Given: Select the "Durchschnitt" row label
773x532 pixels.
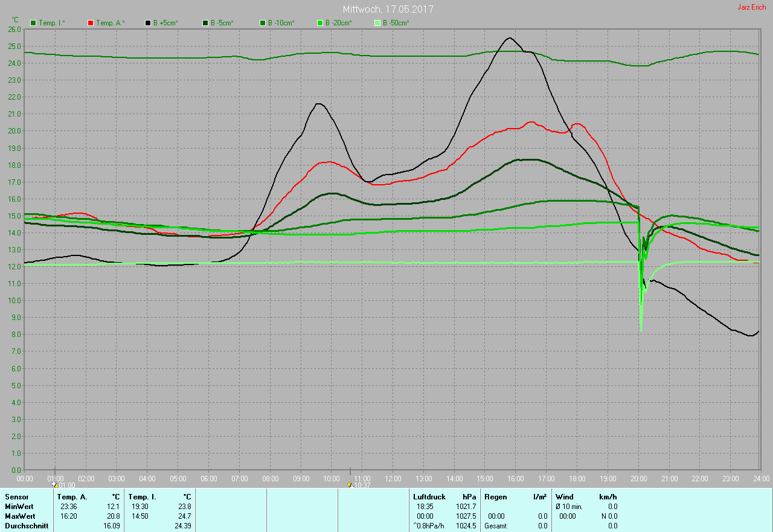Looking at the screenshot, I should (x=27, y=526).
